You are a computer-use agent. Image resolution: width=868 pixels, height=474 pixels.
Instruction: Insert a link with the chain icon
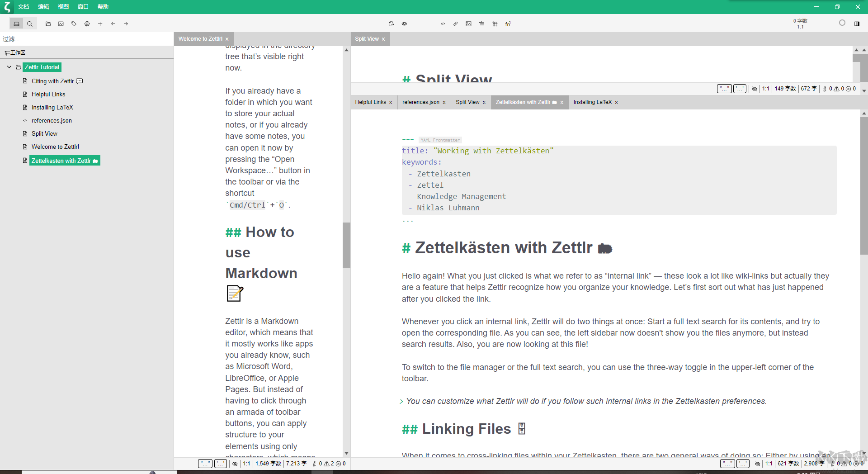click(456, 24)
